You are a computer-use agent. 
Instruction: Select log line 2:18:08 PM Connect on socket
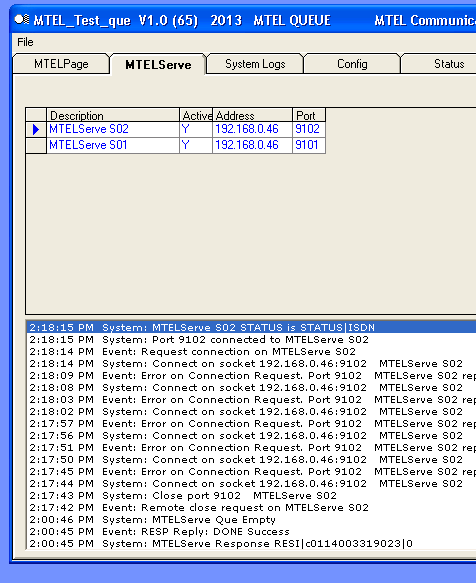pyautogui.click(x=252, y=387)
